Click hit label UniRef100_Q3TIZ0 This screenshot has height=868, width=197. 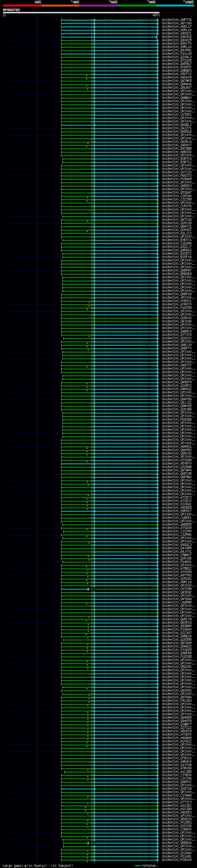click(x=177, y=172)
